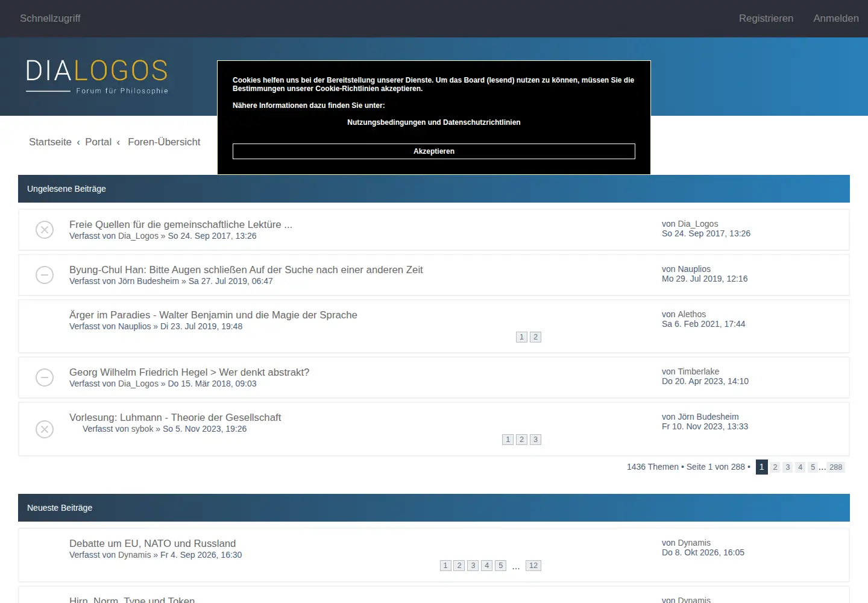Open topic Vorlesung: Luhmann - Theorie der Gesellschaft
This screenshot has width=868, height=603.
(175, 417)
